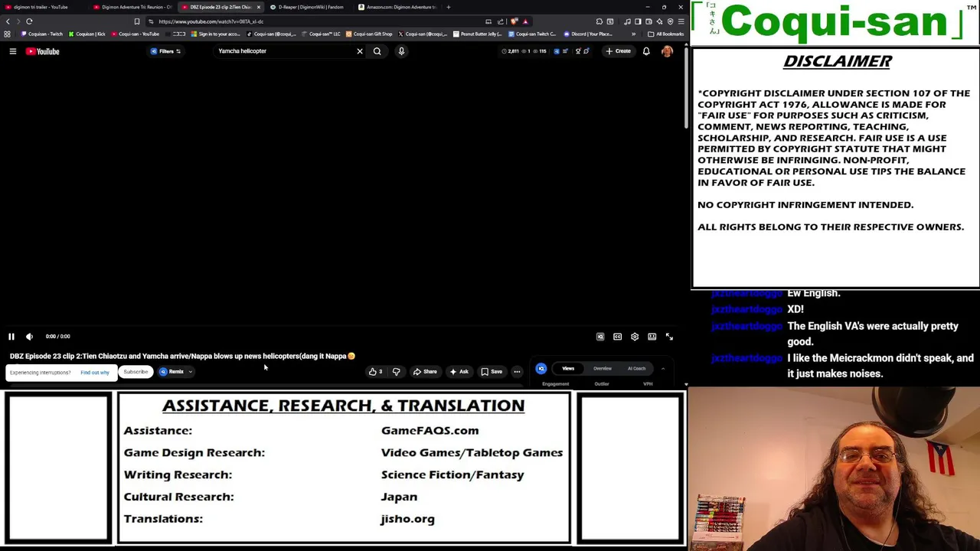Go to the YouTube home logo
This screenshot has height=551, width=980.
click(x=43, y=51)
